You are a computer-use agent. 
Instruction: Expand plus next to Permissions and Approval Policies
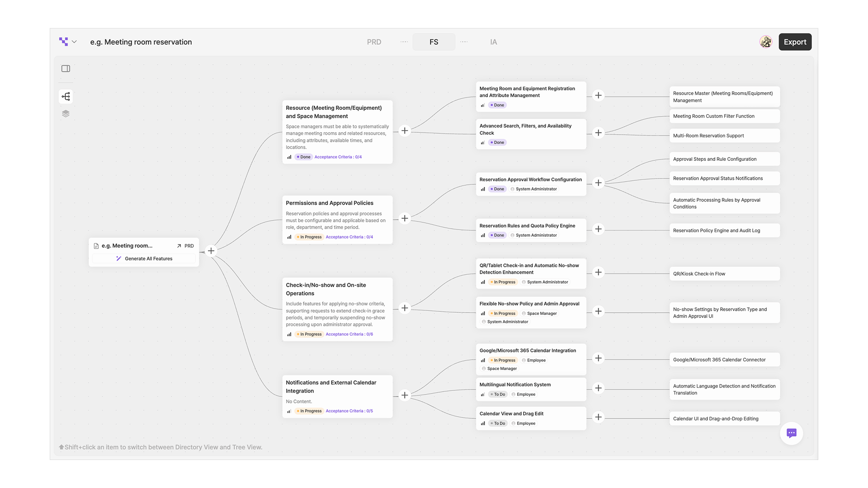[405, 218]
